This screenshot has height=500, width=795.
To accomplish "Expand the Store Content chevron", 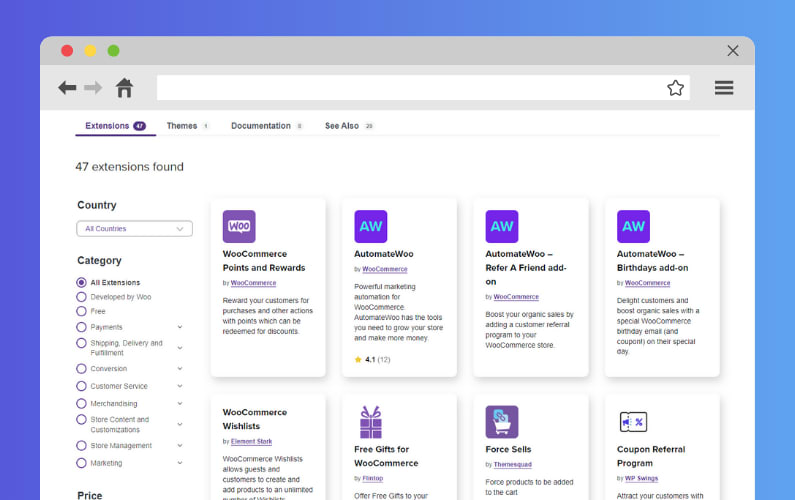I will [x=180, y=424].
